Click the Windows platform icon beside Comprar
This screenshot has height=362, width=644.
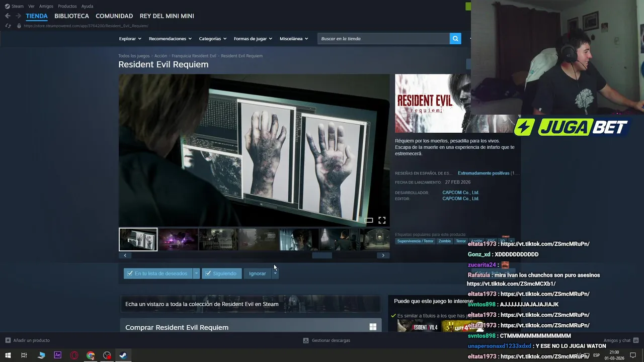373,327
